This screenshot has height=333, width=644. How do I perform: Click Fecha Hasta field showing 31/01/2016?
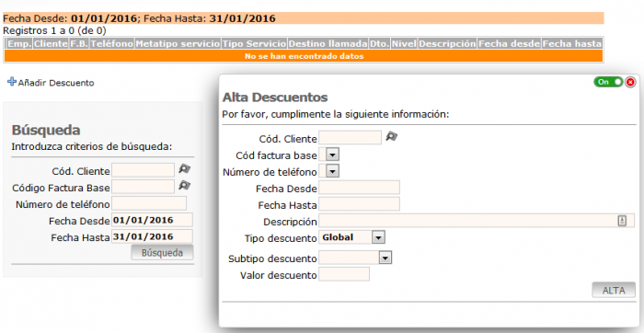[153, 236]
